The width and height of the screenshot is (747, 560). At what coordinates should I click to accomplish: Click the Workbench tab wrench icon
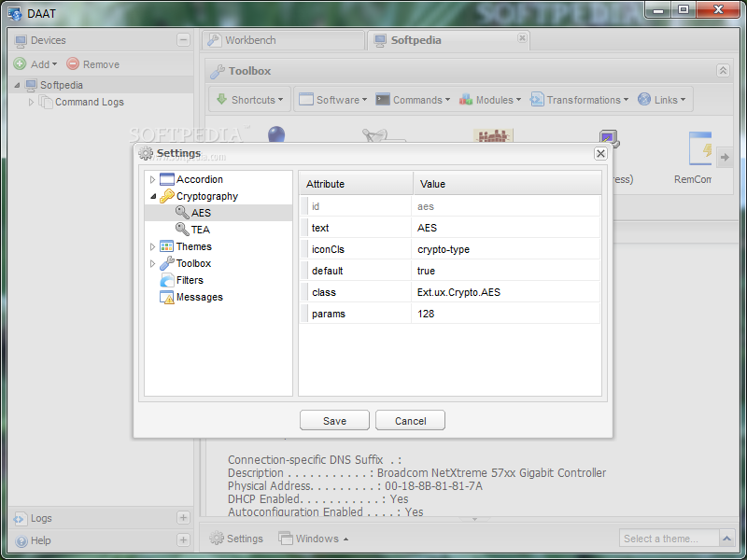pyautogui.click(x=214, y=40)
